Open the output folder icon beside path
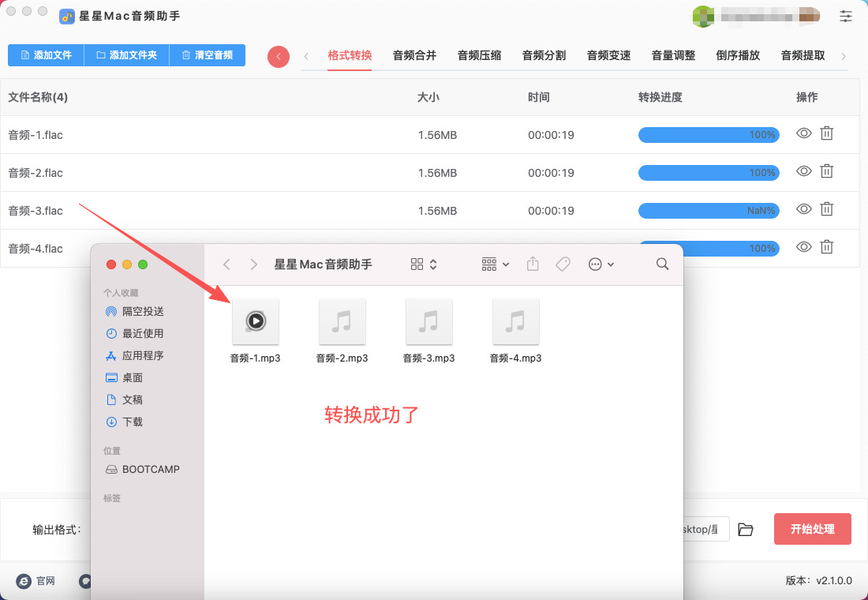868x600 pixels. (x=746, y=530)
